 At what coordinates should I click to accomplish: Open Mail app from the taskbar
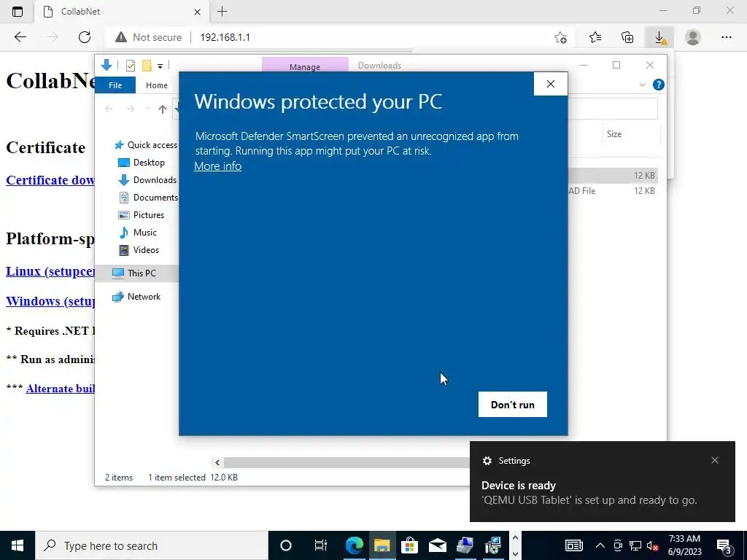[438, 545]
